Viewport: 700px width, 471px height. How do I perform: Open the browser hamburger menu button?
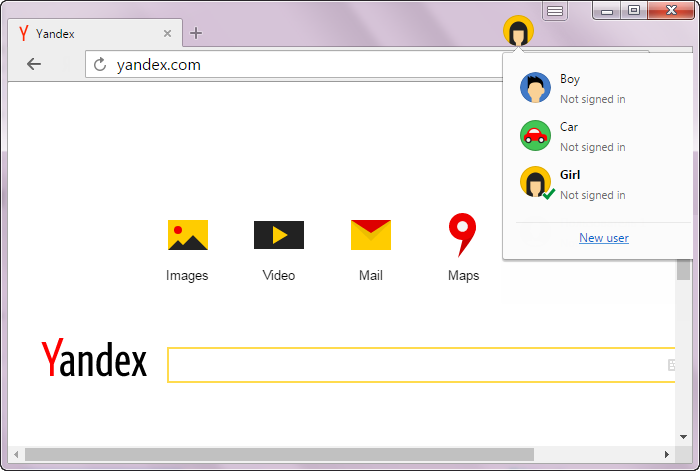(554, 11)
